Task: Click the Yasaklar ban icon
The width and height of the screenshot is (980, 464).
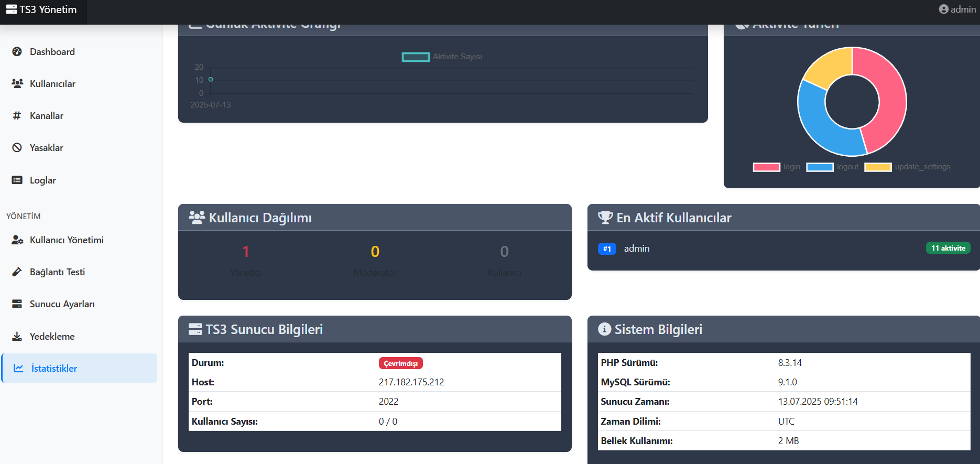Action: pos(17,147)
